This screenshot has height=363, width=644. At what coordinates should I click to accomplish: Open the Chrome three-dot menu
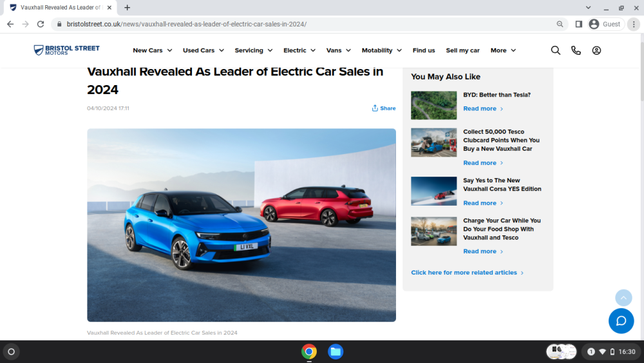point(634,25)
